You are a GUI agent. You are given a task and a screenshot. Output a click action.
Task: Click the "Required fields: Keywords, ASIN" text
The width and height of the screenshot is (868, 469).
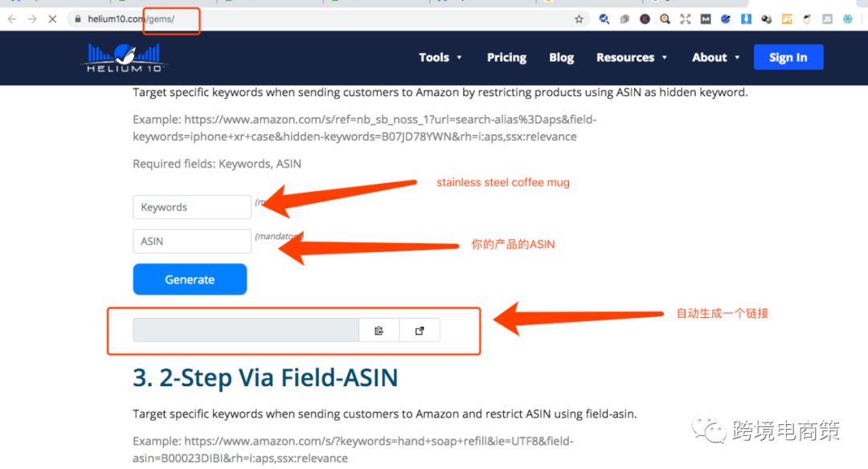click(217, 164)
